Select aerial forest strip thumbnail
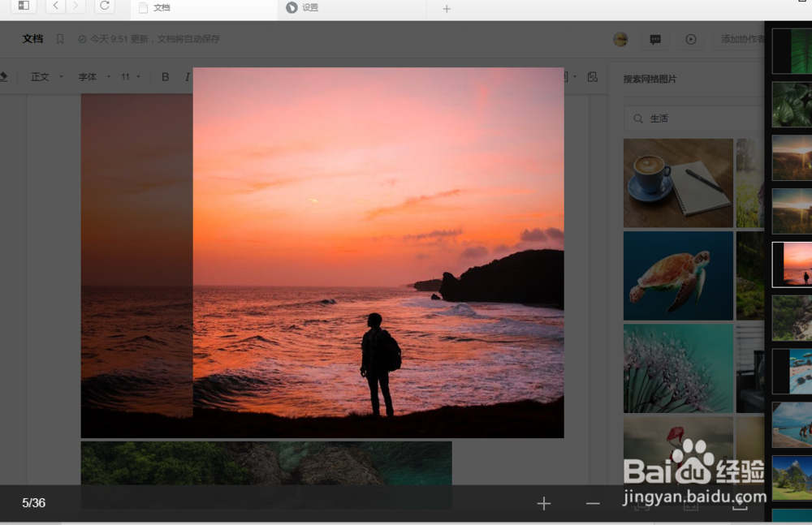This screenshot has height=525, width=812. point(792,318)
